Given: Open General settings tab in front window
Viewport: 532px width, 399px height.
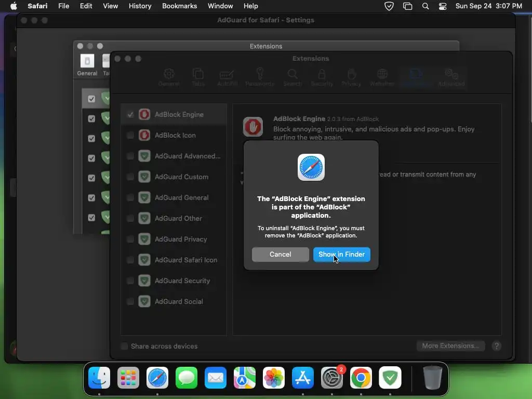Looking at the screenshot, I should pos(169,77).
